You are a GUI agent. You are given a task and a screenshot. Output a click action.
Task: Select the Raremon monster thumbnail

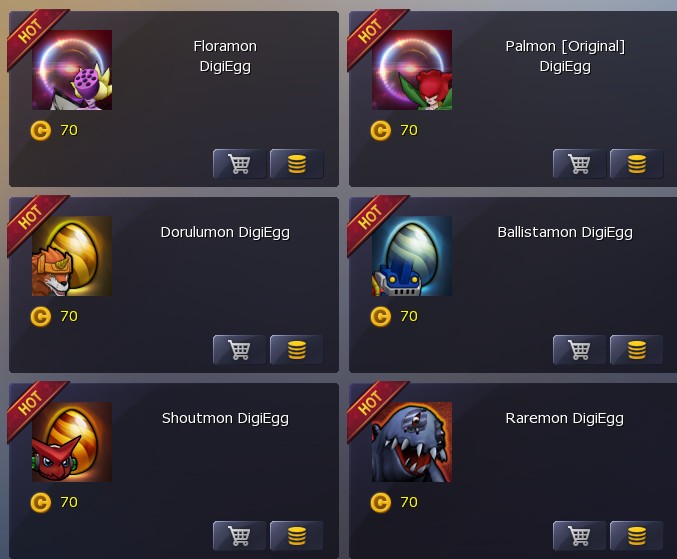pyautogui.click(x=412, y=442)
